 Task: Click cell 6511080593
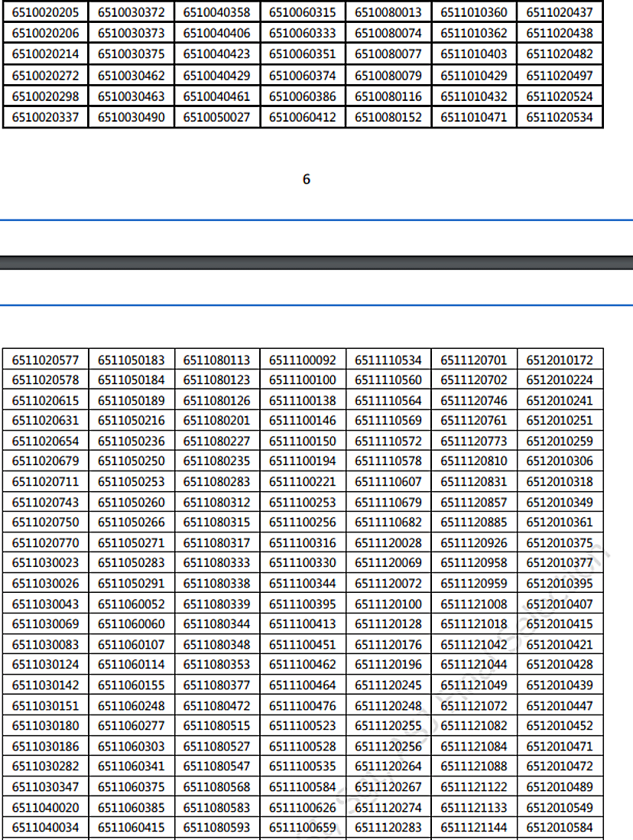217,827
